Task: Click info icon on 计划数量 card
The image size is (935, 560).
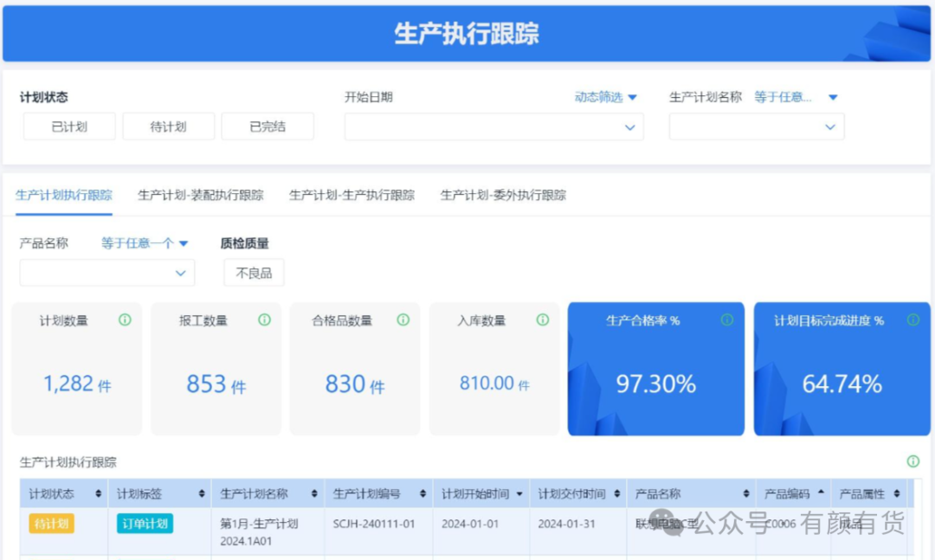Action: pyautogui.click(x=125, y=320)
